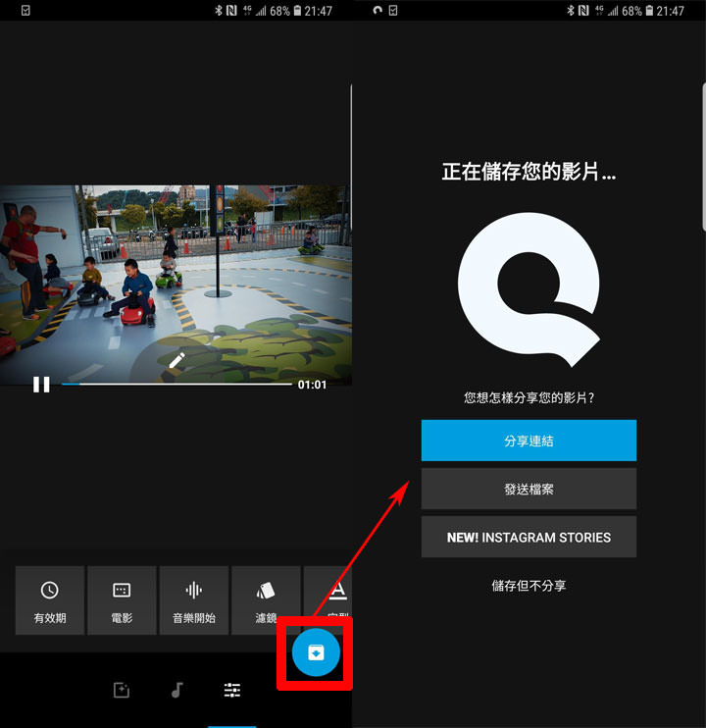The width and height of the screenshot is (706, 728).
Task: Switch to the add media tab
Action: coord(122,690)
